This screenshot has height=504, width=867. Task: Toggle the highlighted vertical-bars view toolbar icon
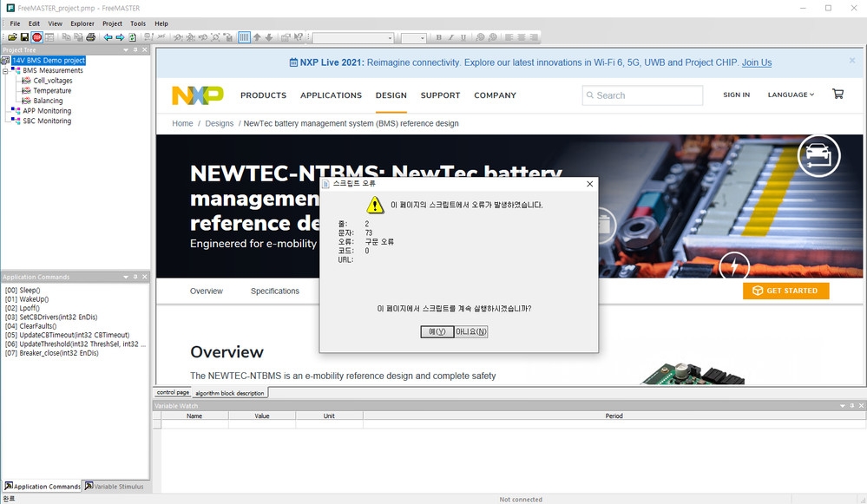(x=244, y=37)
